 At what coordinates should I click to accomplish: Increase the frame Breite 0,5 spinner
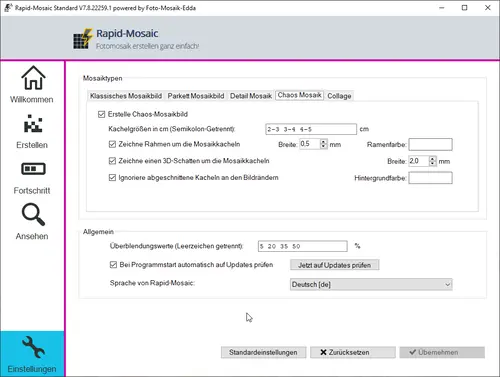click(x=323, y=141)
